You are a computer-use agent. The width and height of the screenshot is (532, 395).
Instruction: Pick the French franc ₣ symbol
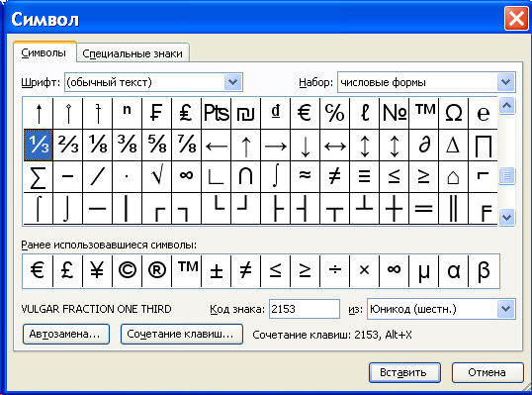pyautogui.click(x=157, y=113)
